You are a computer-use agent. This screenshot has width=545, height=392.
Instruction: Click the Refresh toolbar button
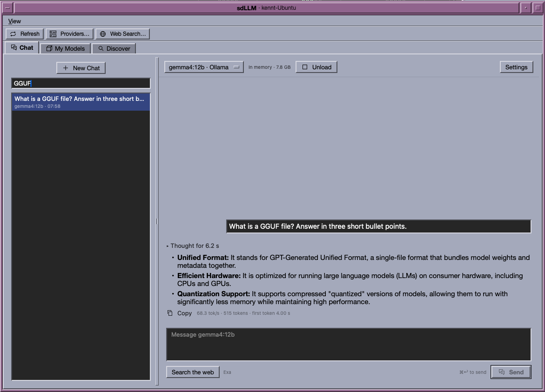[x=25, y=33]
